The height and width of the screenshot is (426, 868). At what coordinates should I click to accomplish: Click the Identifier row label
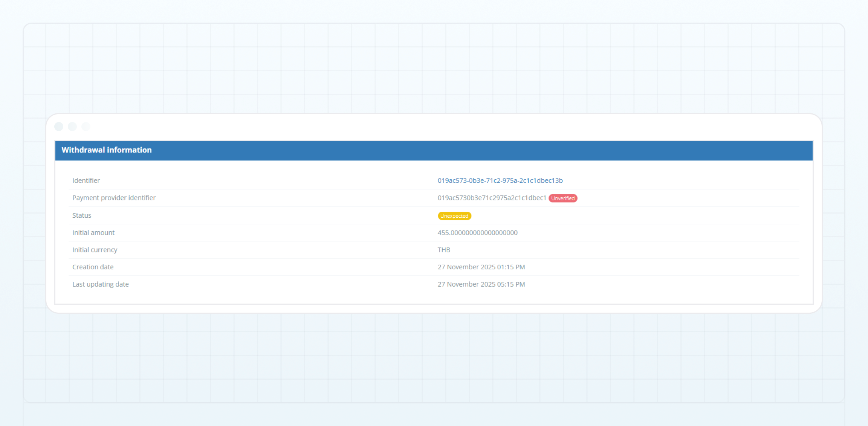tap(86, 180)
